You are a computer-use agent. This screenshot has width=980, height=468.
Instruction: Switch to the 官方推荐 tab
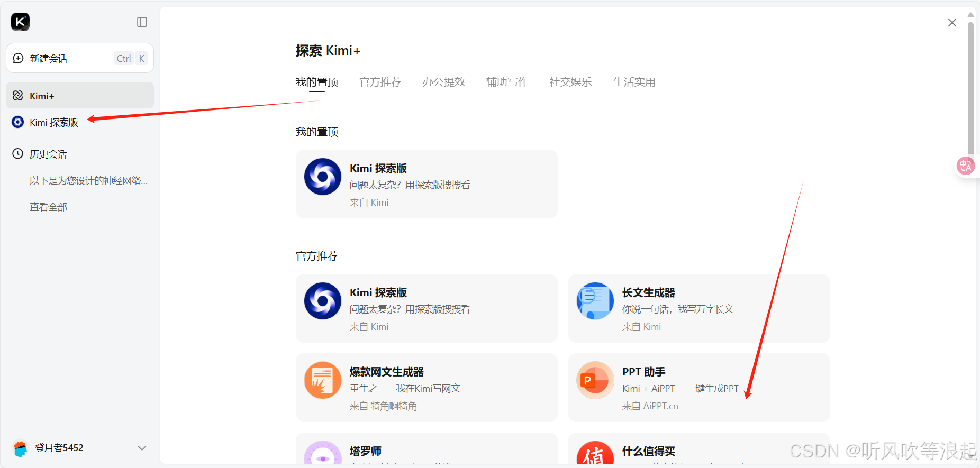[380, 82]
